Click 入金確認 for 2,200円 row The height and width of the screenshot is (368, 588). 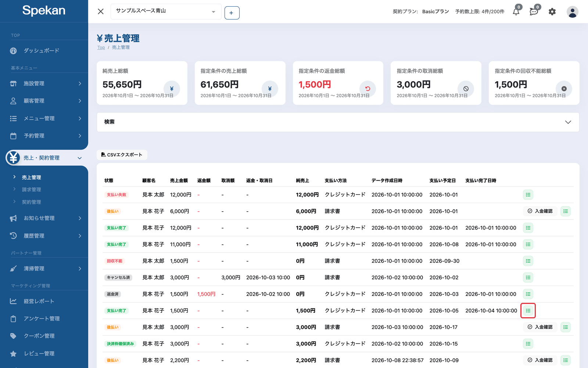point(540,360)
